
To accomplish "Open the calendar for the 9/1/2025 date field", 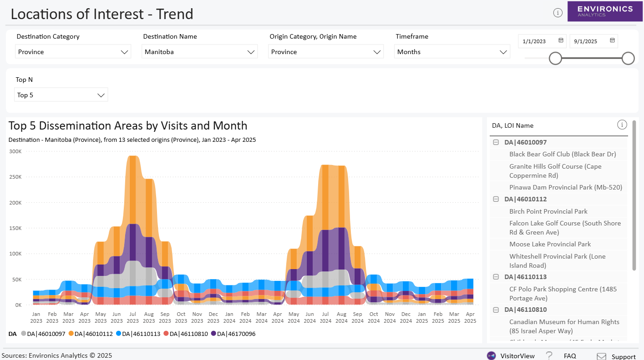I will tap(612, 41).
